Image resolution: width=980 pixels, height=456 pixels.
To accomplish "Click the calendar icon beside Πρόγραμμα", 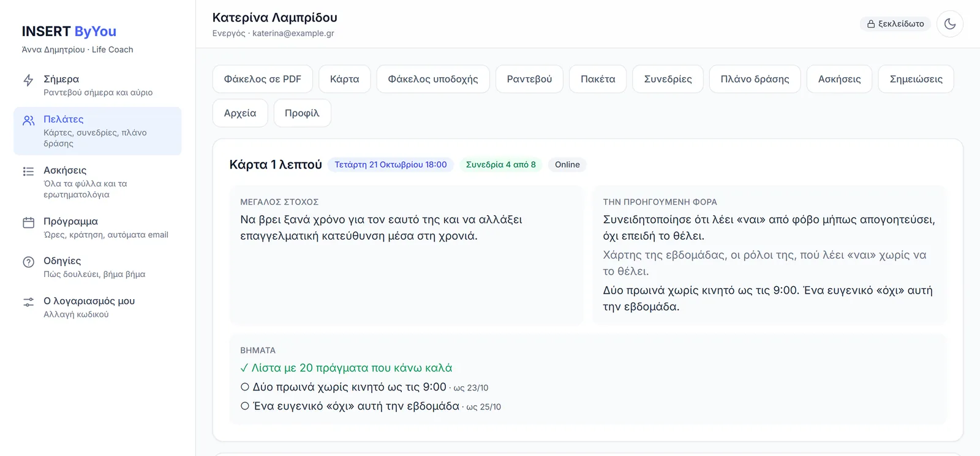I will point(28,222).
